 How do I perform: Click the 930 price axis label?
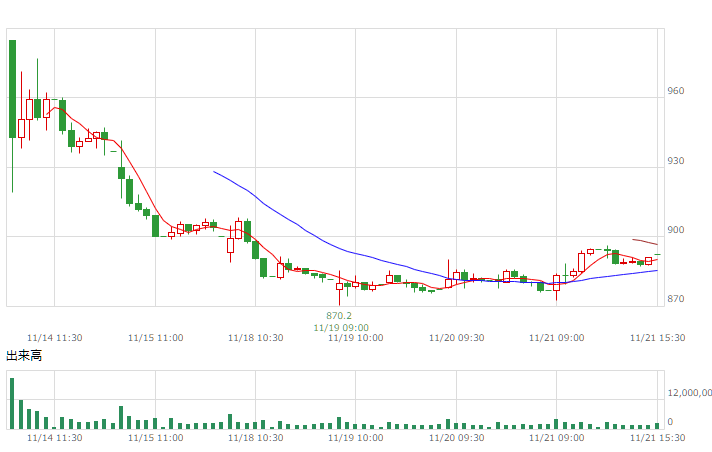(675, 161)
